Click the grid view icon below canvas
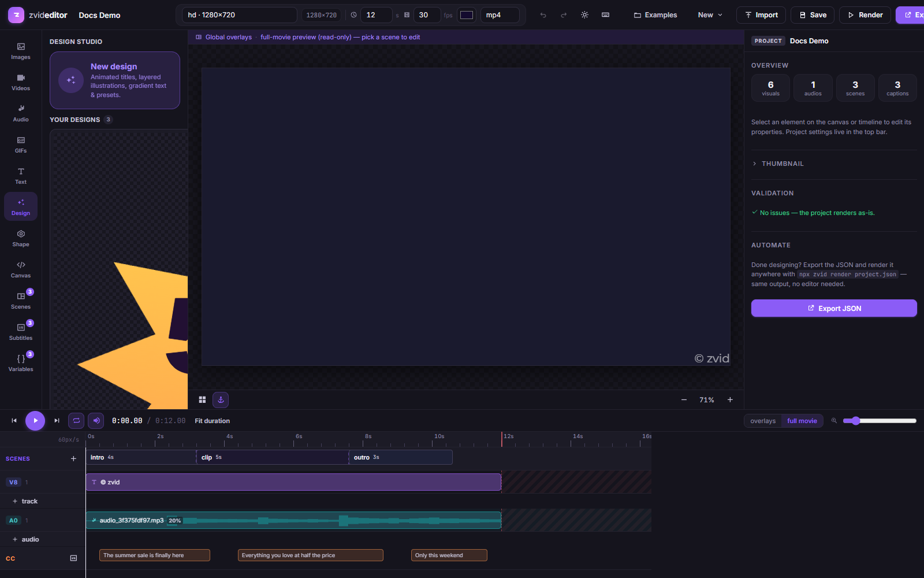The image size is (924, 578). click(203, 400)
